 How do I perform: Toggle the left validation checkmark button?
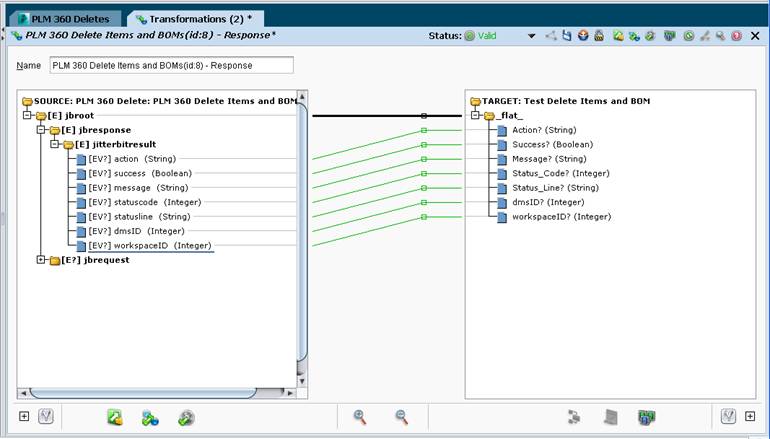[x=46, y=416]
